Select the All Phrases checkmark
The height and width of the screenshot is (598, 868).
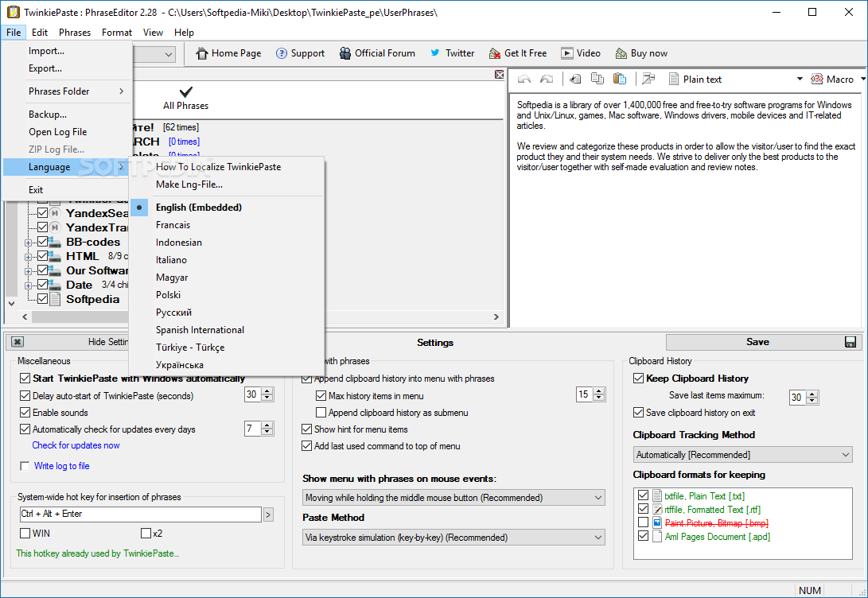(186, 91)
